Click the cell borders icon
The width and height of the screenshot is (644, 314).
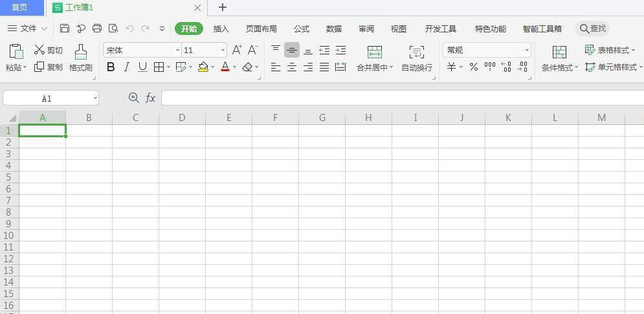pyautogui.click(x=159, y=67)
